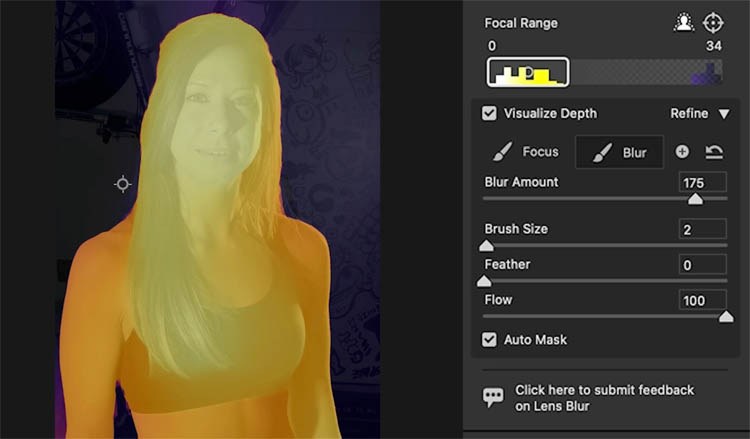The image size is (750, 439).
Task: Reset brush refinements with undo arrow
Action: [714, 152]
